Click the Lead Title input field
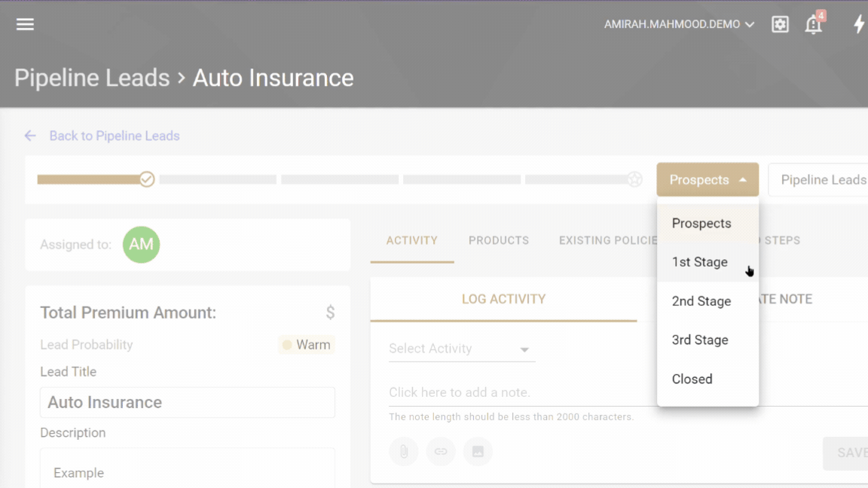Viewport: 868px width, 488px height. click(x=187, y=402)
